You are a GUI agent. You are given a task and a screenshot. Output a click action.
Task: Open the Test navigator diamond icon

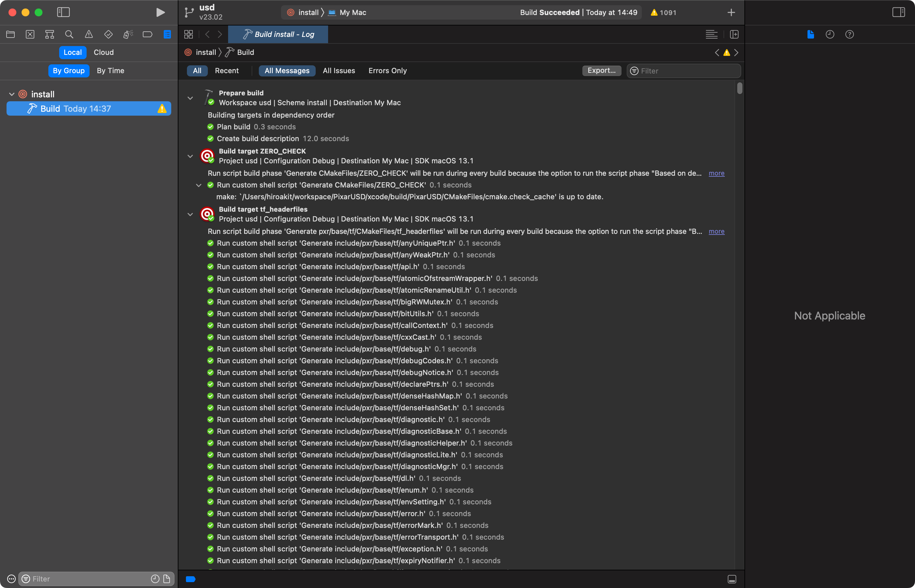[108, 34]
